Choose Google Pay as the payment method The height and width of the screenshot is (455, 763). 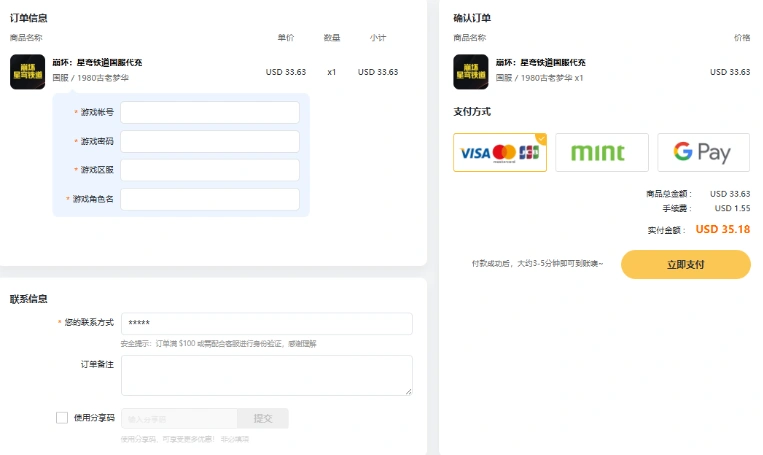(704, 152)
